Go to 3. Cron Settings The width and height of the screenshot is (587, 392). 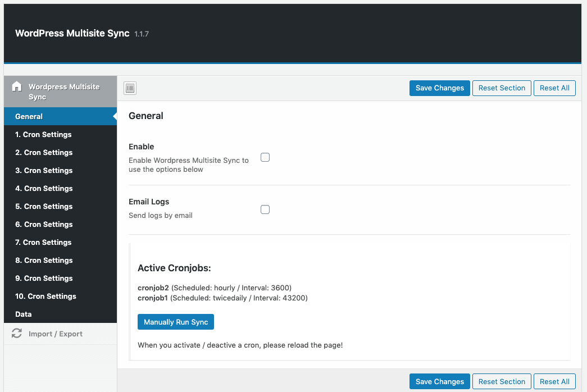43,170
